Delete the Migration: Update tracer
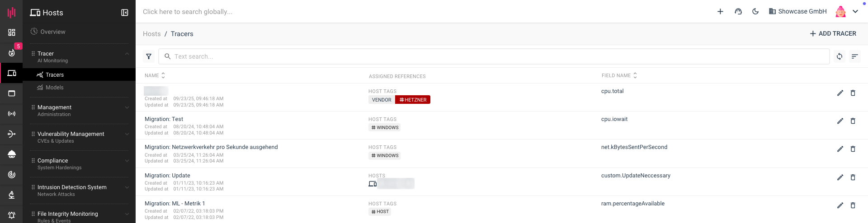Viewport: 868px width, 223px height. tap(853, 177)
